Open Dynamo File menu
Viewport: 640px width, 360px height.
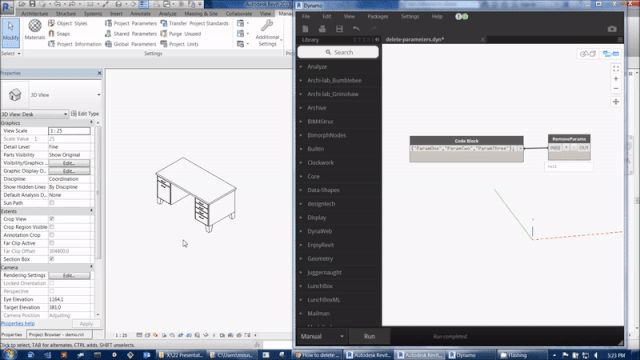(x=306, y=16)
